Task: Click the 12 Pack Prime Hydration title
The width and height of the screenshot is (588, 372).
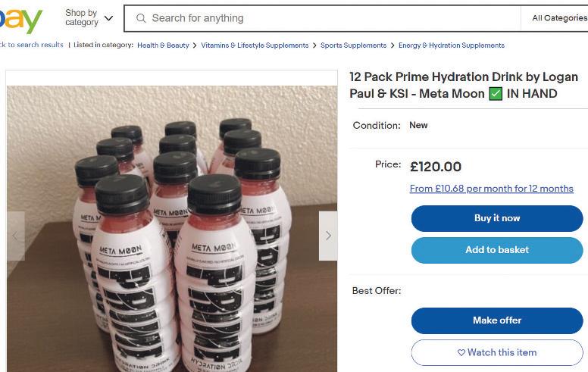Action: click(x=463, y=86)
